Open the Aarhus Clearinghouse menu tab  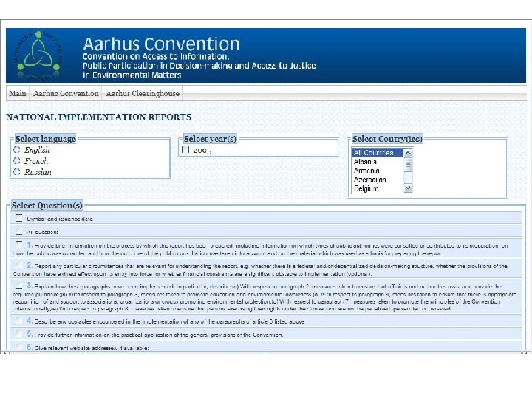(x=143, y=93)
